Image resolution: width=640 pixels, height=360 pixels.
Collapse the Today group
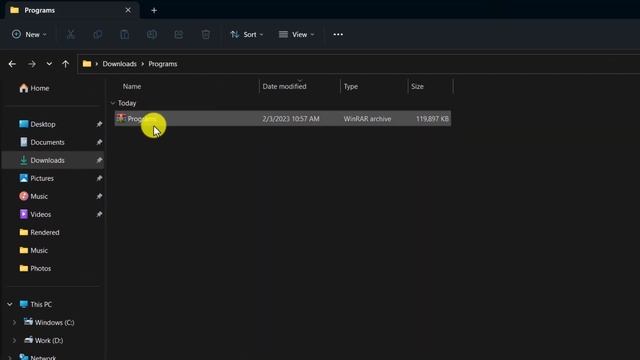(113, 103)
